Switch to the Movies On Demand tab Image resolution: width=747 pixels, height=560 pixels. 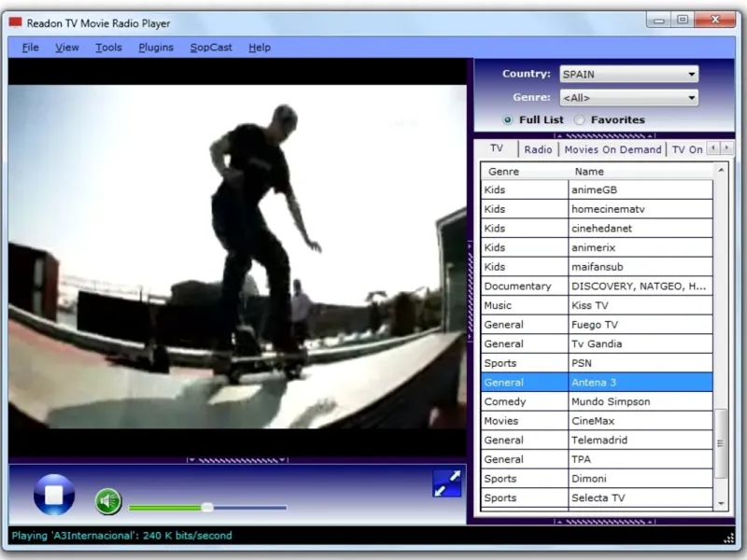coord(613,149)
